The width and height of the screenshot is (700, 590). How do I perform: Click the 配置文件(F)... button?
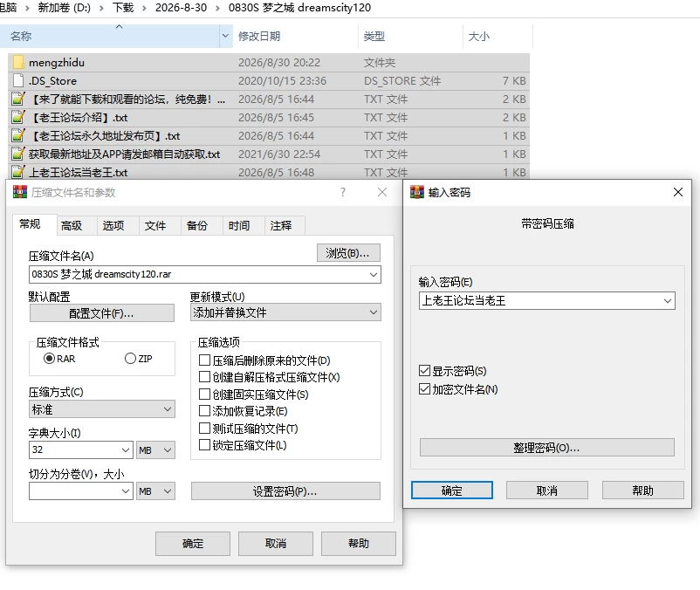[102, 313]
